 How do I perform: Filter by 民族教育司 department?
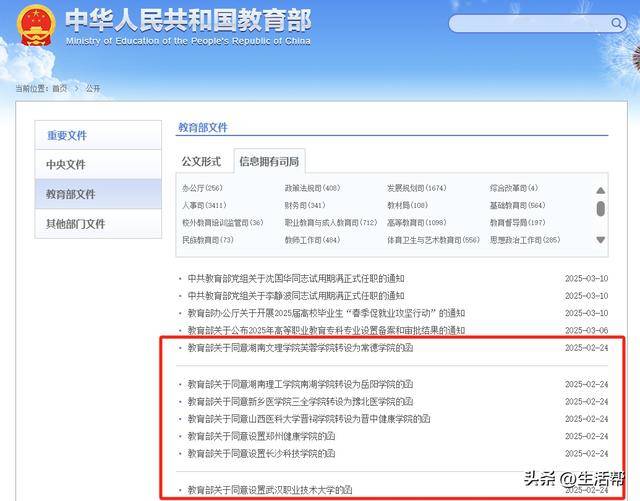pyautogui.click(x=208, y=240)
